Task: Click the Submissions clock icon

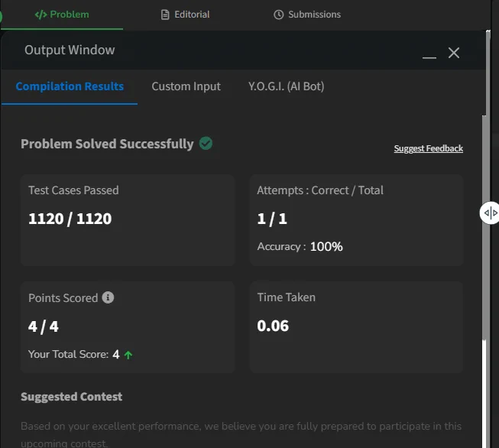Action: (x=278, y=15)
